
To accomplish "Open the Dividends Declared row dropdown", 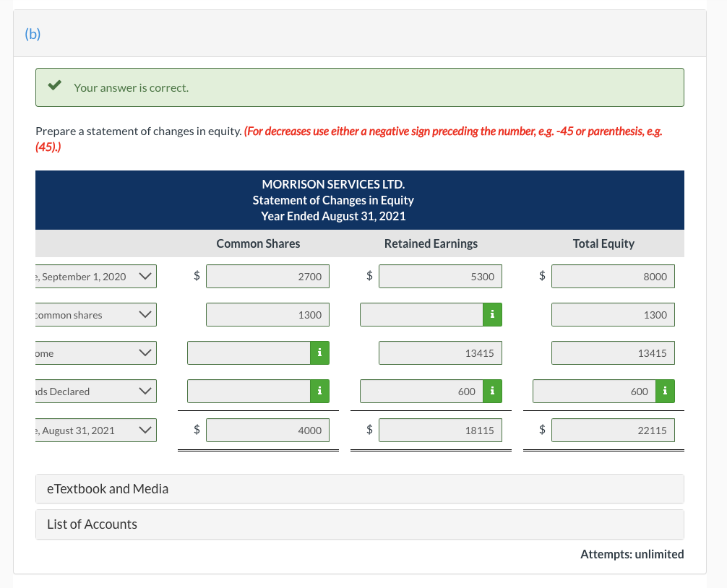I will pyautogui.click(x=145, y=391).
